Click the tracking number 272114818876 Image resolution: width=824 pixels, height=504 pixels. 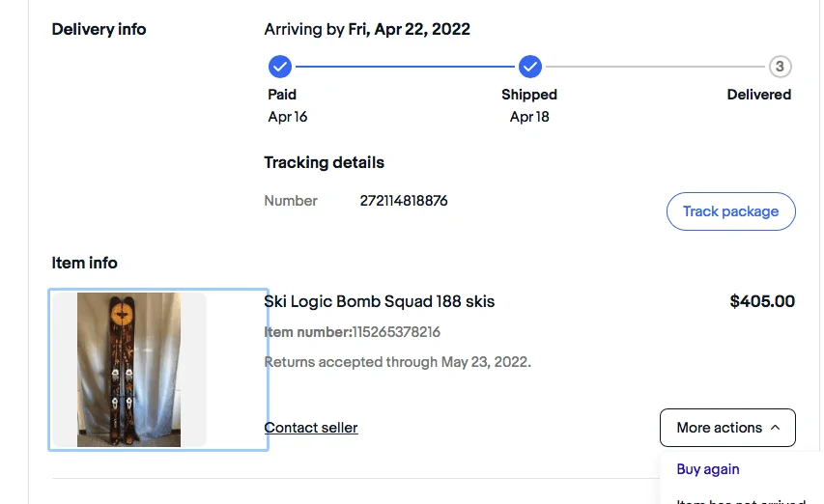[x=404, y=201]
